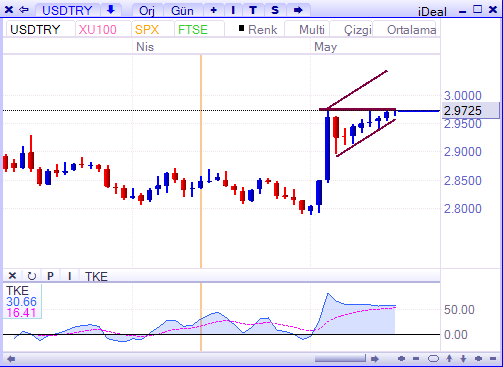Click the plus icon in the top toolbar
Viewport: 503px width, 367px height.
(213, 10)
